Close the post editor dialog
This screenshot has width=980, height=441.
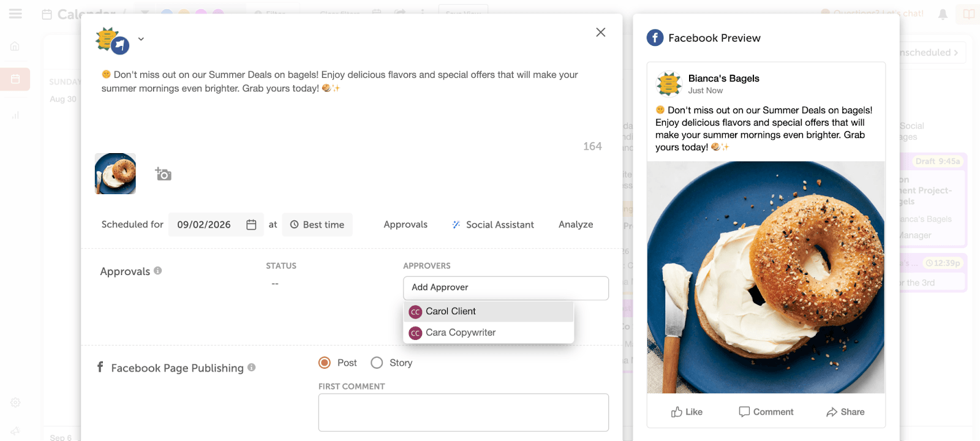click(600, 32)
